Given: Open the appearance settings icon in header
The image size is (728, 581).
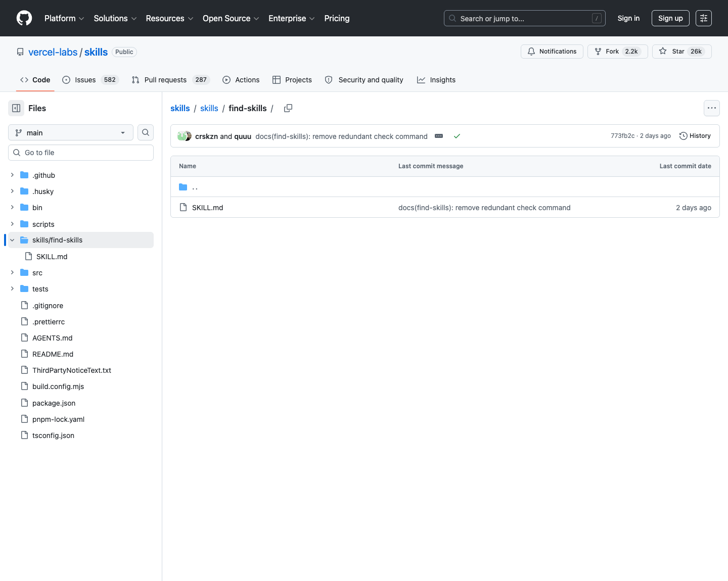Looking at the screenshot, I should tap(704, 18).
